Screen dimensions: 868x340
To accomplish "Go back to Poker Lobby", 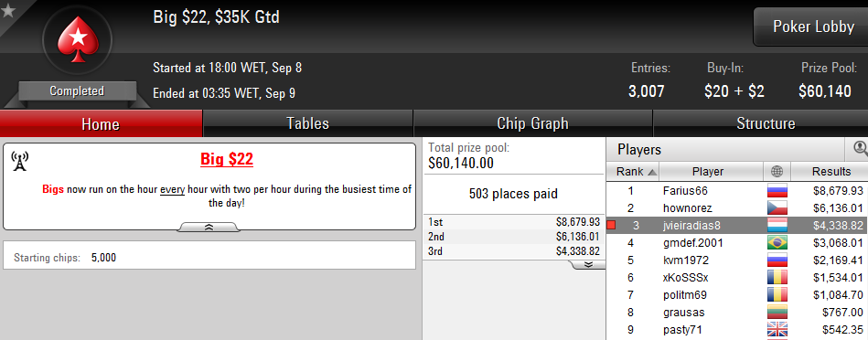I will tap(813, 27).
